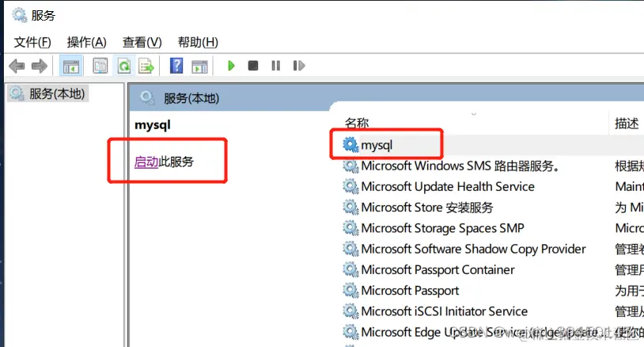
Task: Click gear icon beside Microsoft Passport Container
Action: pyautogui.click(x=350, y=269)
